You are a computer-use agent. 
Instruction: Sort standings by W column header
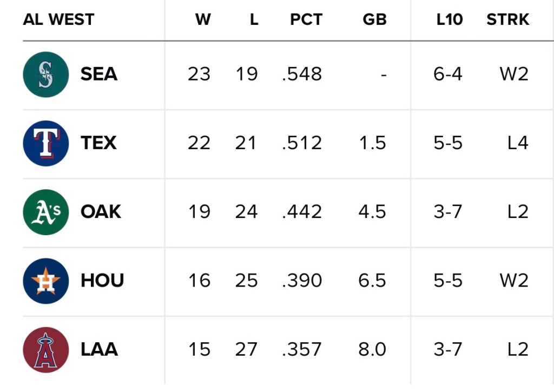[203, 20]
